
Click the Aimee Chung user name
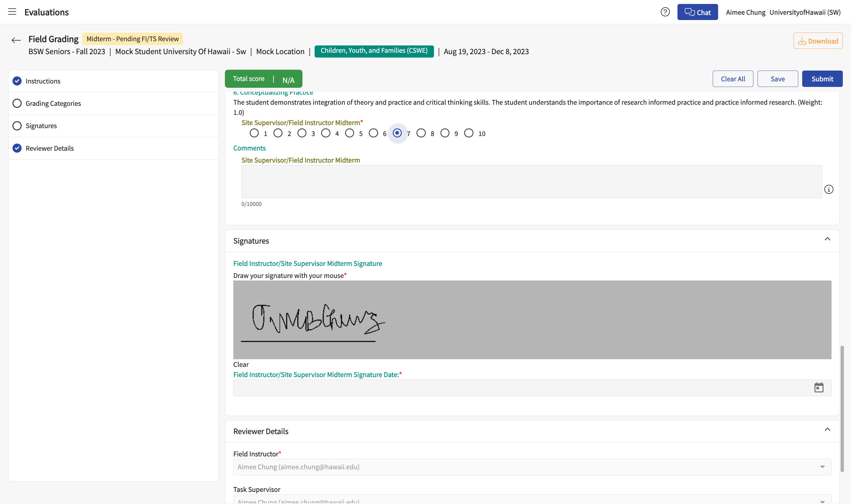tap(745, 12)
